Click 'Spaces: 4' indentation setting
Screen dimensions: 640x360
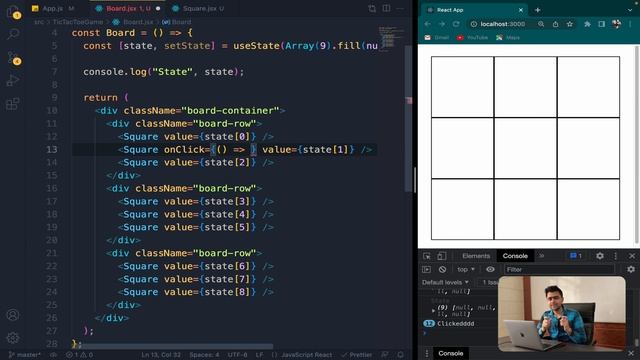204,355
